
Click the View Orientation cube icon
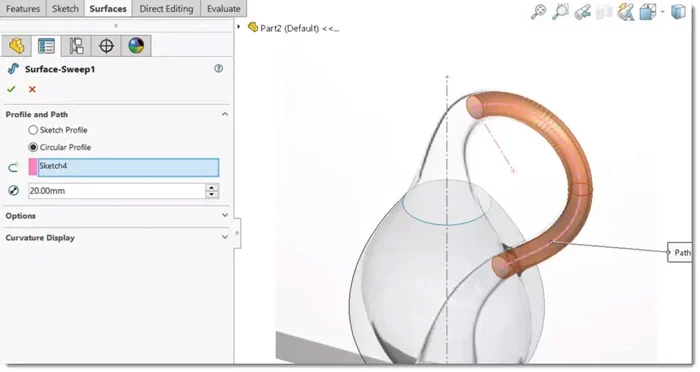click(647, 12)
